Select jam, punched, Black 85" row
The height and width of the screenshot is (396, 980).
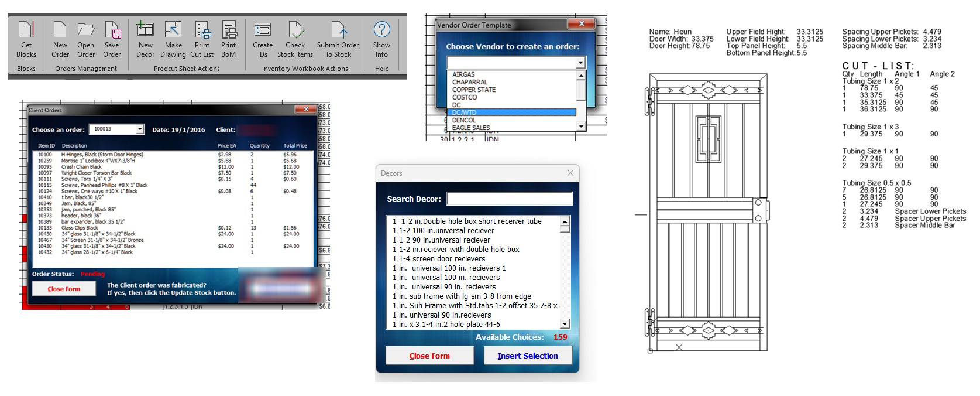(173, 209)
